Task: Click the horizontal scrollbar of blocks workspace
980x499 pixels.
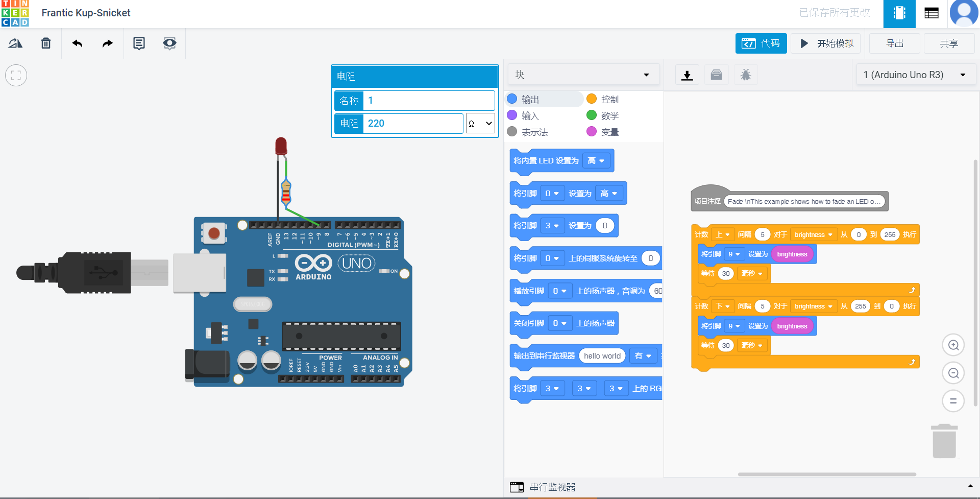Action: point(827,474)
